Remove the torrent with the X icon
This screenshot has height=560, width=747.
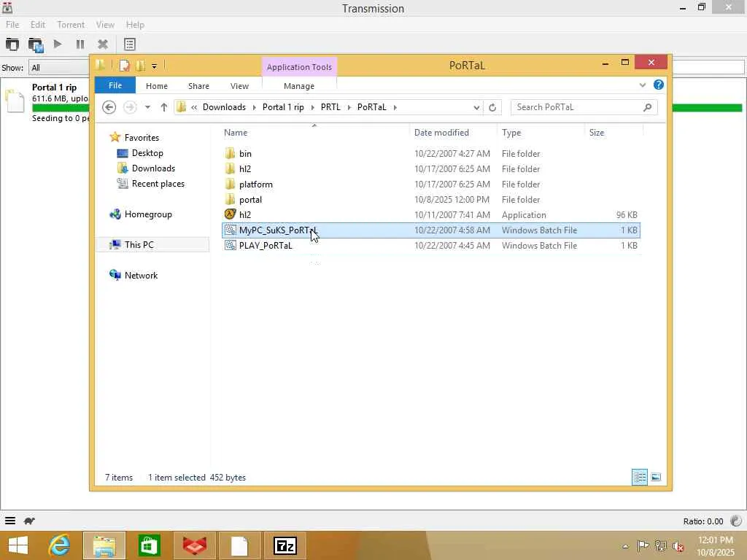tap(102, 44)
